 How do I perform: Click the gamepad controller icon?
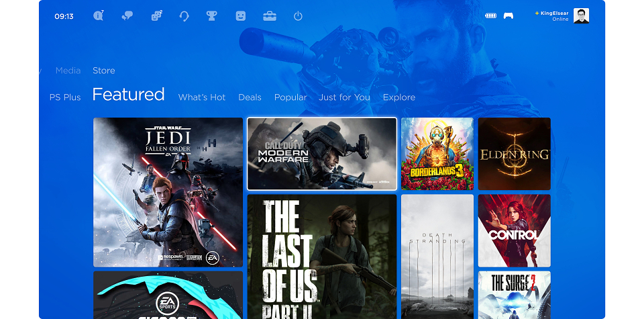508,16
